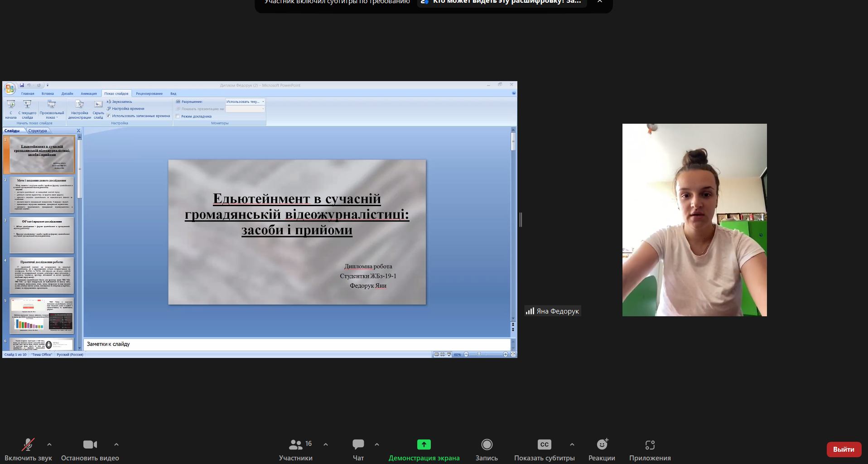The height and width of the screenshot is (464, 868).
Task: Open PowerPoint help question-mark icon
Action: tap(513, 93)
